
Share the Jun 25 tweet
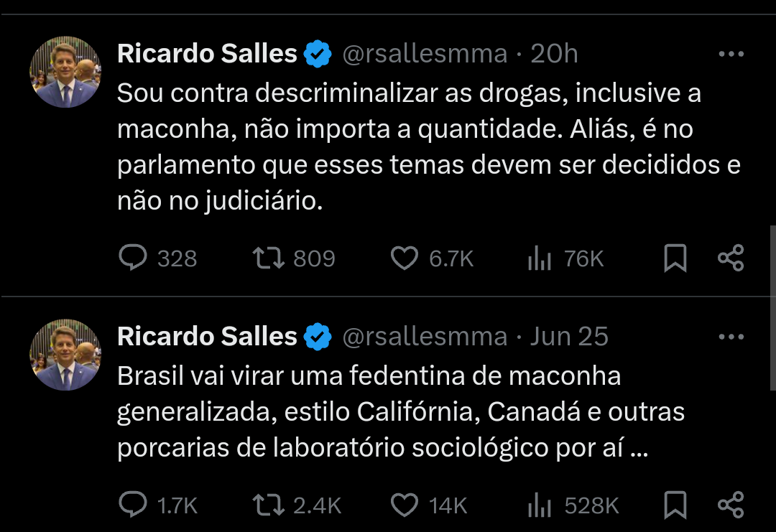point(731,505)
